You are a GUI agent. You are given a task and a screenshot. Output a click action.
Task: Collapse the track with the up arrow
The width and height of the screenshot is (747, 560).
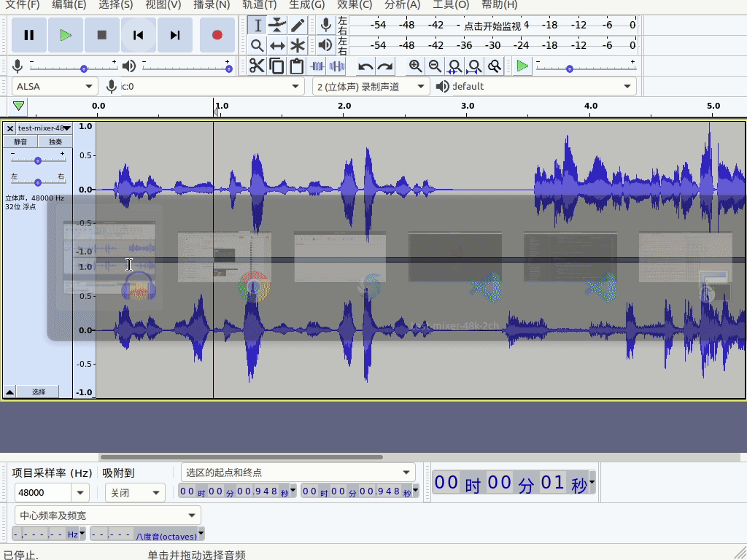(x=9, y=392)
